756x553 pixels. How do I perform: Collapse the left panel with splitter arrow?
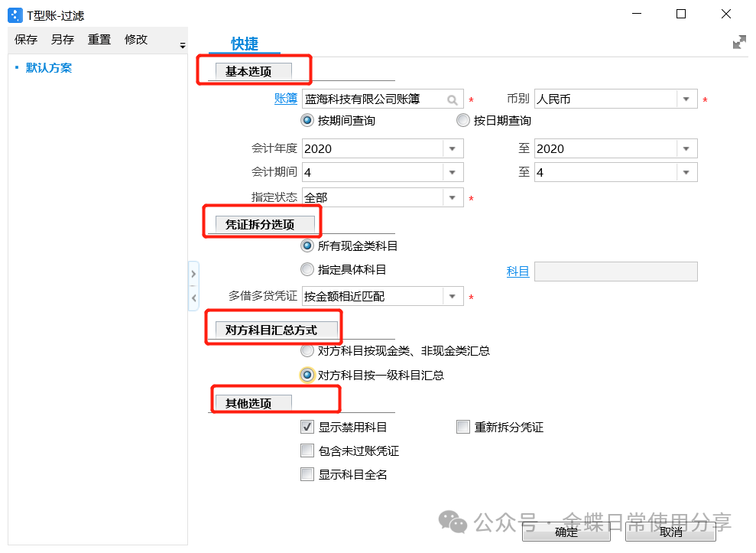193,298
